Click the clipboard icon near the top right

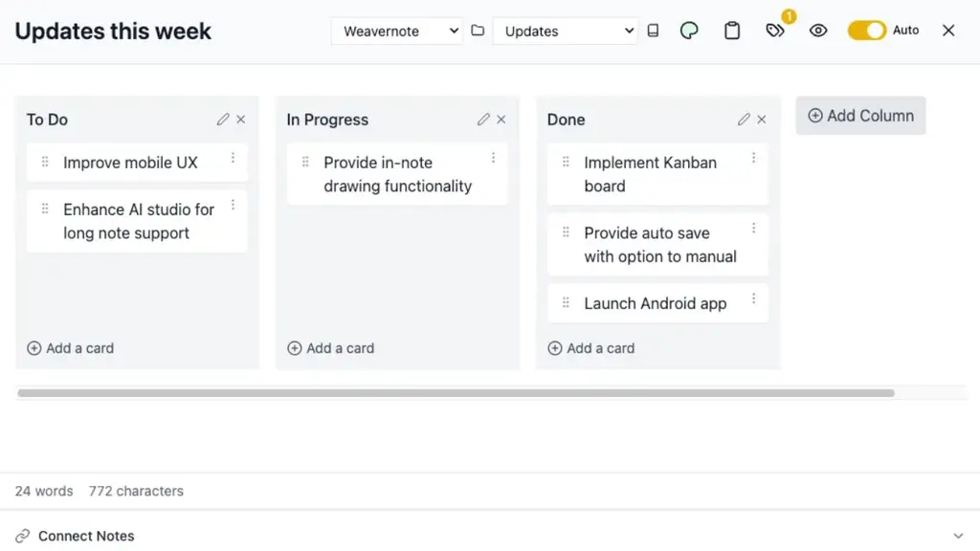tap(731, 30)
